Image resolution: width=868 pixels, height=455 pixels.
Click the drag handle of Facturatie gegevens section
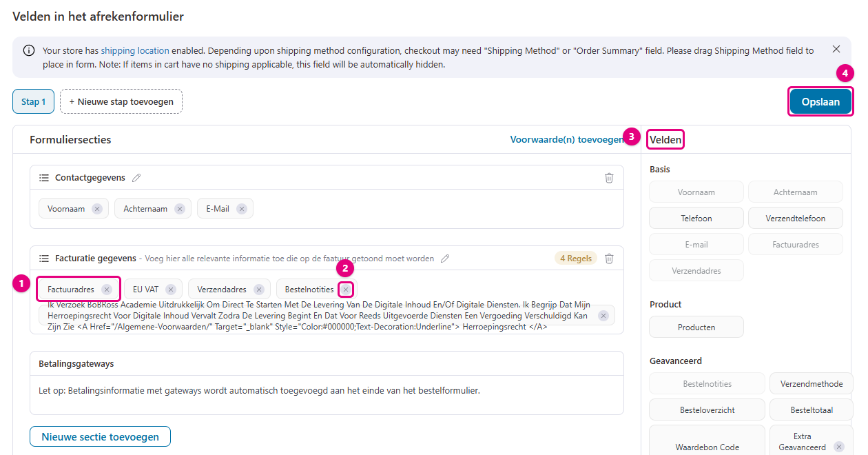pos(43,259)
